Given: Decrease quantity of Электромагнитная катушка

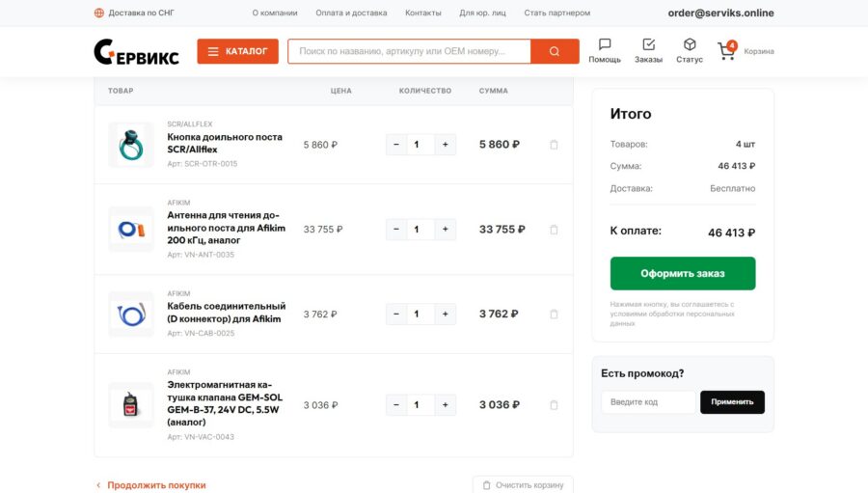Looking at the screenshot, I should click(x=395, y=405).
